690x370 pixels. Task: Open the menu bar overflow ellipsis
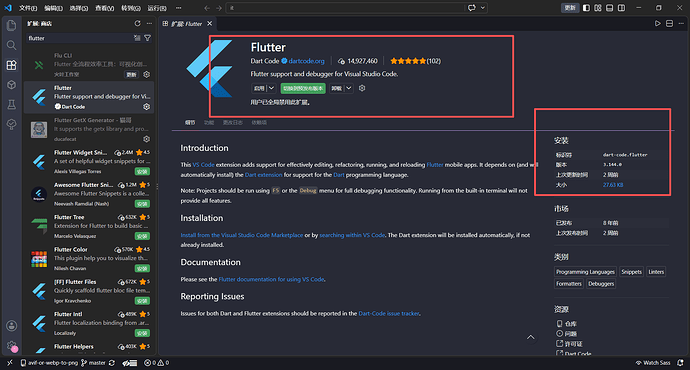(178, 8)
